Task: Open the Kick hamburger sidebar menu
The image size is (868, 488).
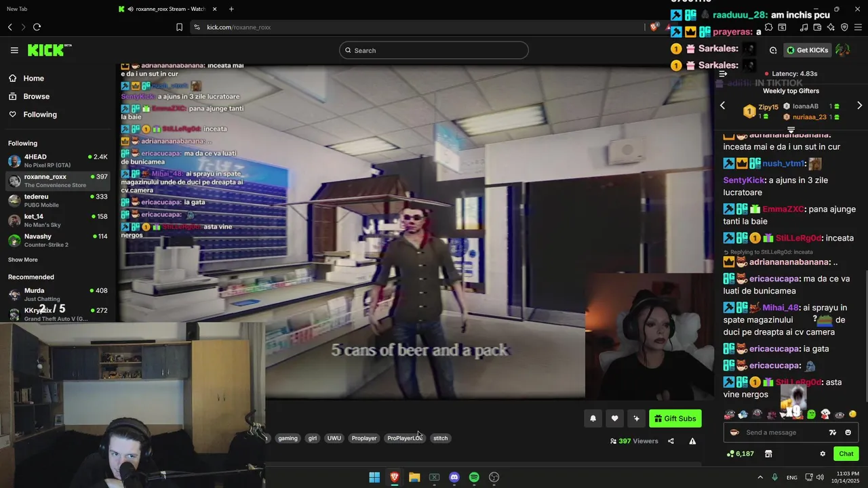Action: (x=14, y=50)
